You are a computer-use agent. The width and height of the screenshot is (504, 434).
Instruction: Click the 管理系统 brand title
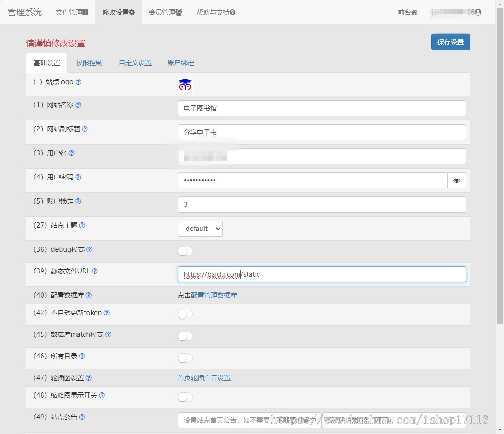point(25,12)
